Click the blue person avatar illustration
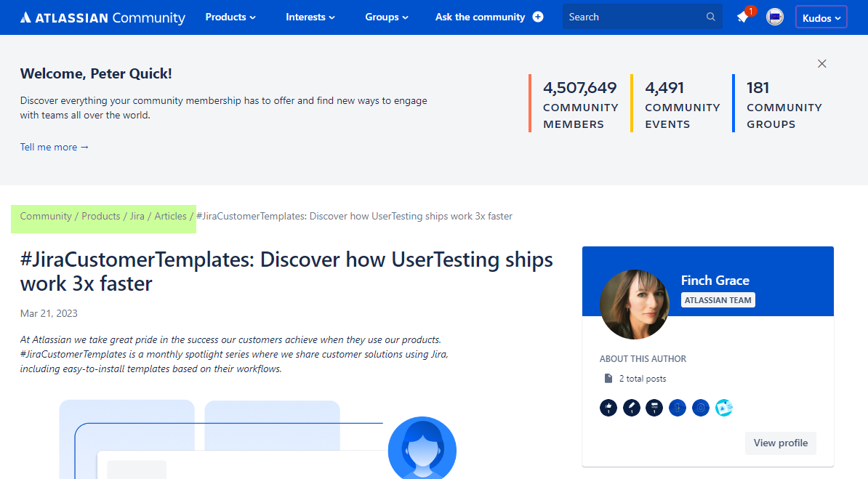868x479 pixels. pos(422,448)
